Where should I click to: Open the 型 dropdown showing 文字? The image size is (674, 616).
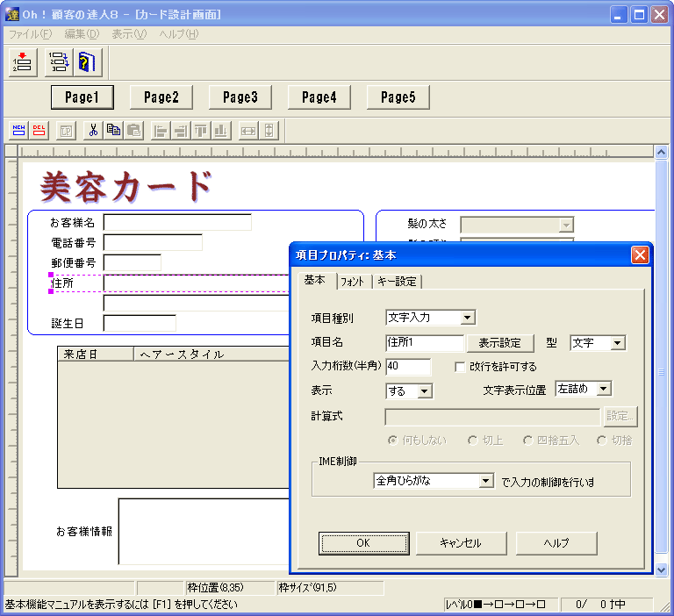pyautogui.click(x=618, y=342)
